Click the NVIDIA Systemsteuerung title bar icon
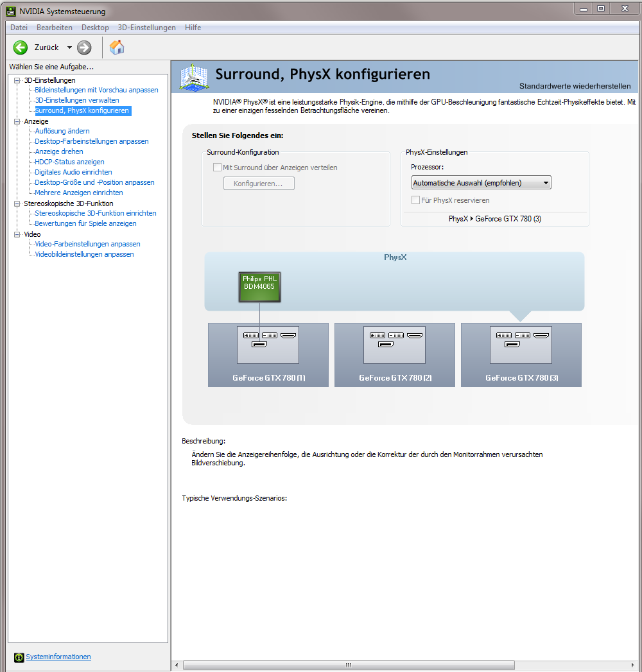The height and width of the screenshot is (672, 642). [11, 11]
